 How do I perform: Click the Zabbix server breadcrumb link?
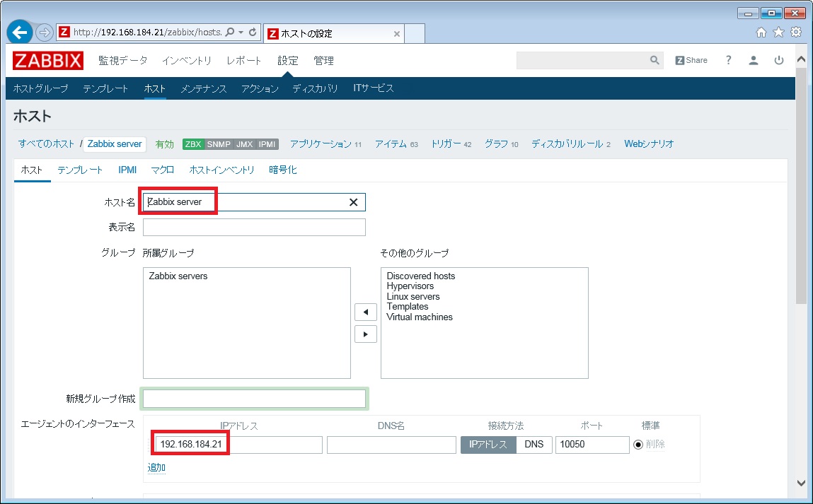point(115,144)
